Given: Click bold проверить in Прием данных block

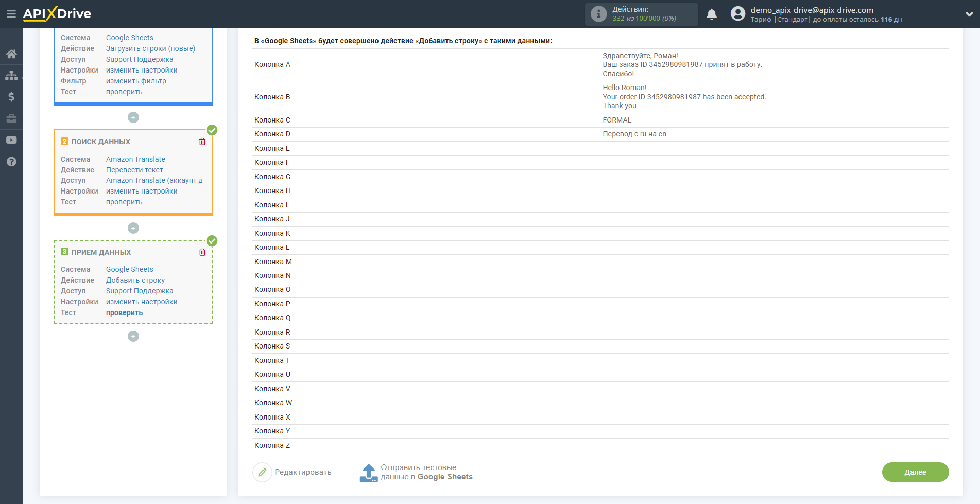Looking at the screenshot, I should (124, 312).
